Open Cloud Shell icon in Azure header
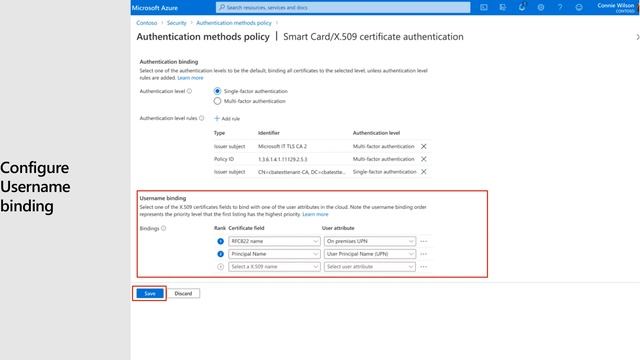Screen dimensions: 640x360 click(x=484, y=7)
